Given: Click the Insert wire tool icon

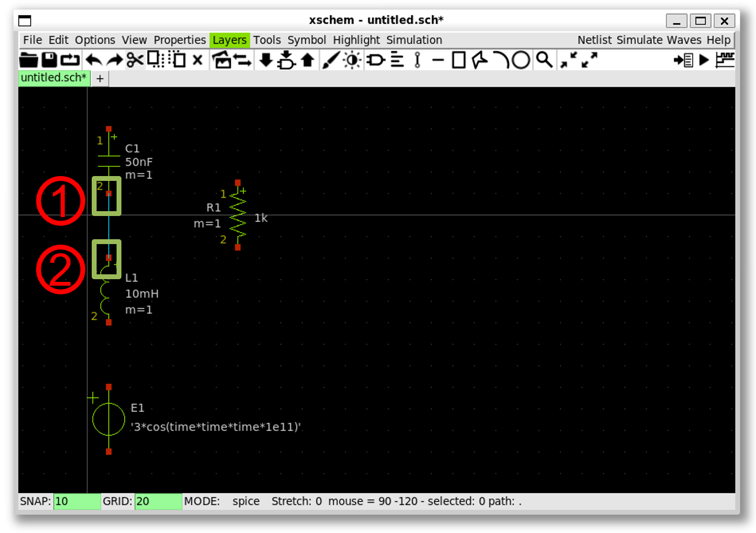Looking at the screenshot, I should point(331,60).
